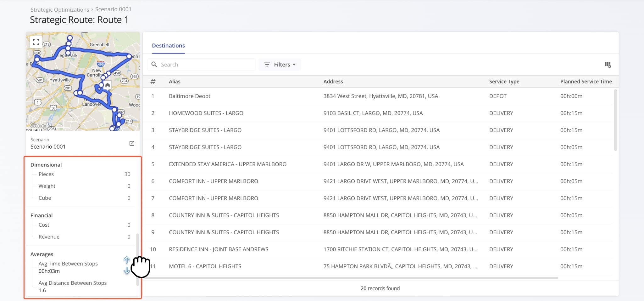The width and height of the screenshot is (644, 301).
Task: Switch to the Destinations tab
Action: pyautogui.click(x=168, y=45)
